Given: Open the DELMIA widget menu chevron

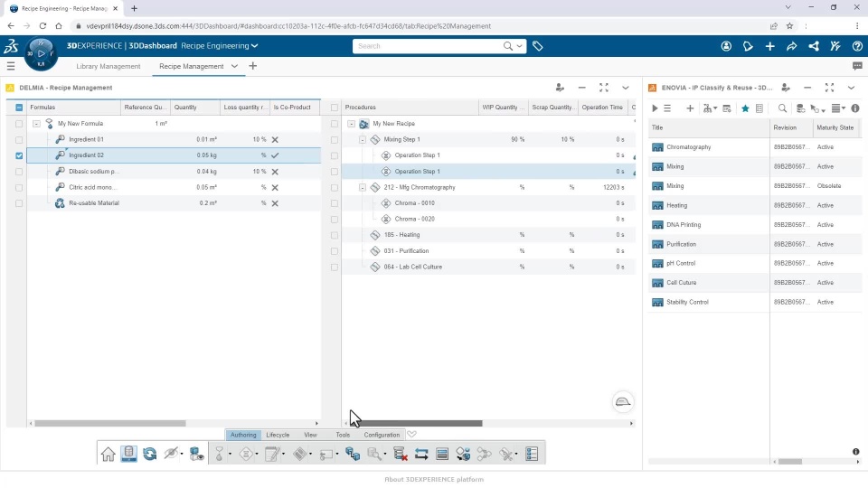Looking at the screenshot, I should [x=625, y=88].
